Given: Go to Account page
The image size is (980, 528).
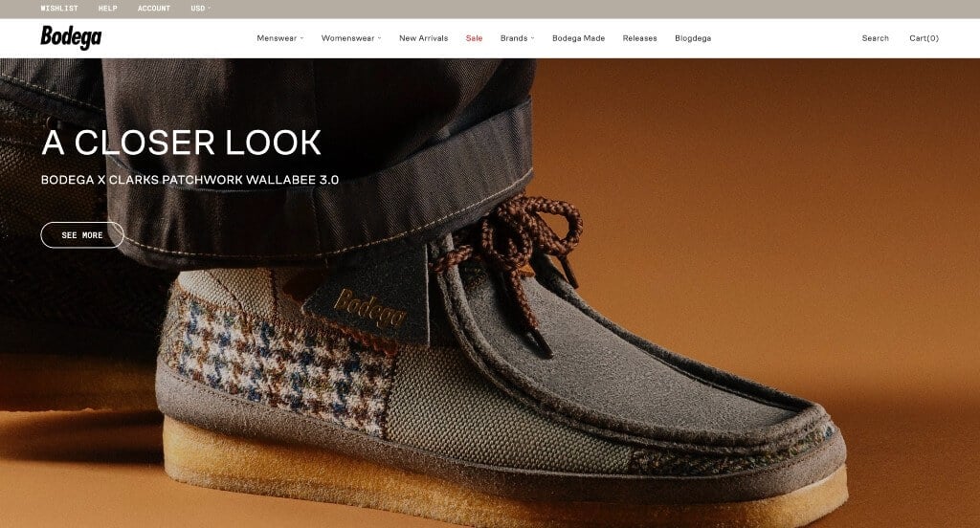Looking at the screenshot, I should (154, 8).
